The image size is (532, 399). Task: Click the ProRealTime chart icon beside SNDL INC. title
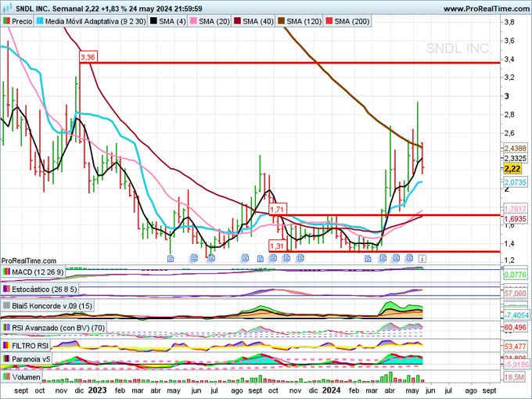point(7,8)
